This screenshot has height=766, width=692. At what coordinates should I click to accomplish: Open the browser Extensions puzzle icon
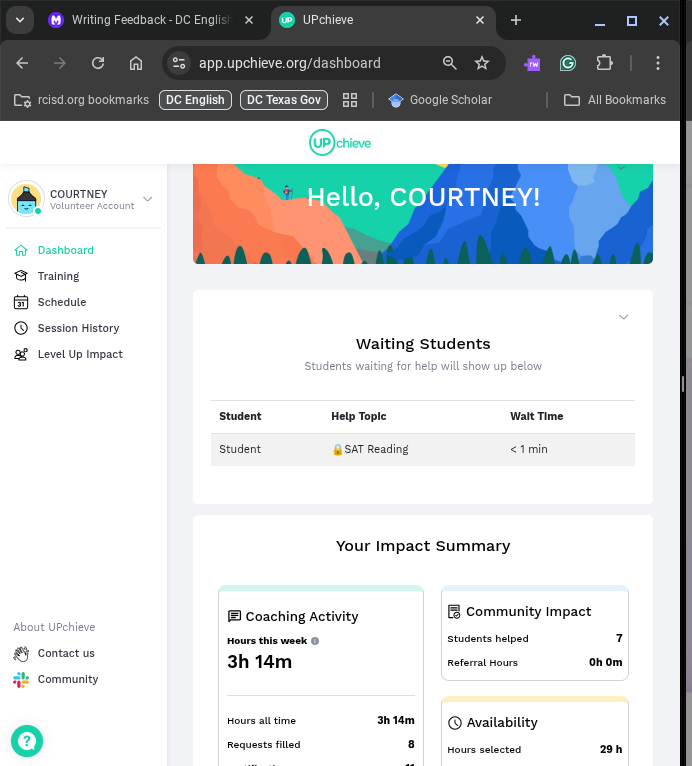coord(603,63)
